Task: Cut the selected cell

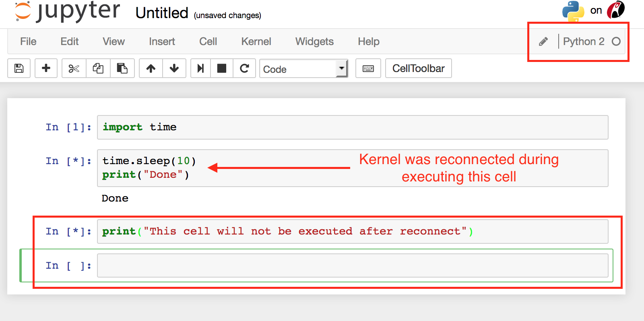Action: coord(74,68)
